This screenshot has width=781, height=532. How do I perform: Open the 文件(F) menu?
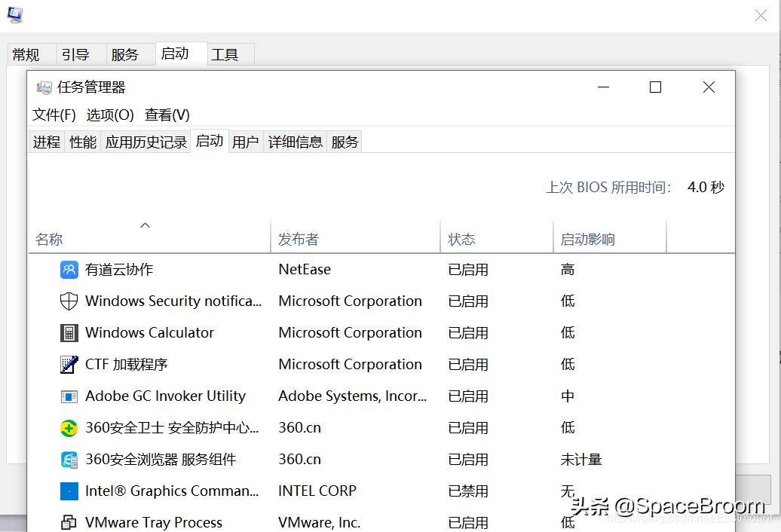[x=53, y=115]
